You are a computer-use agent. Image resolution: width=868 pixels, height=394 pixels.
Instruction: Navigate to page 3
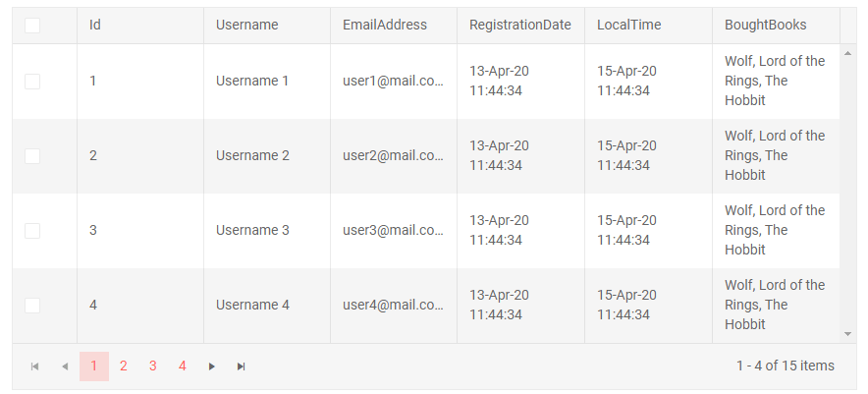point(153,366)
